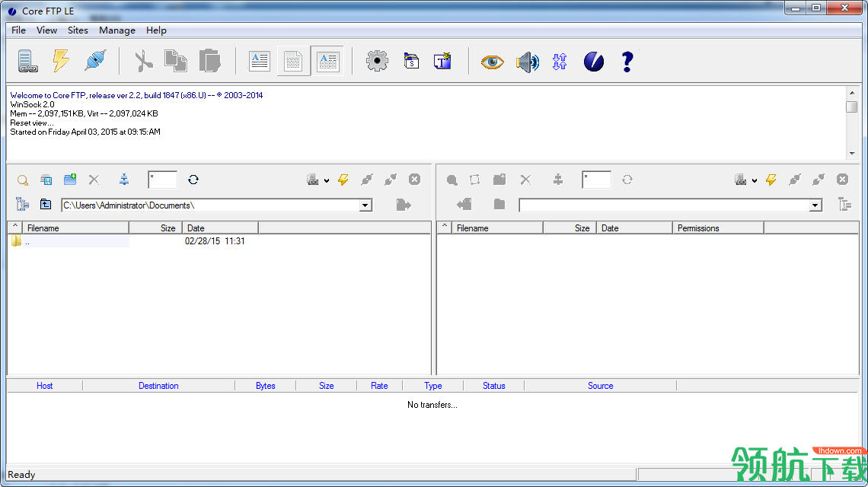Click the Quick Connect lightning icon in main toolbar
The image size is (868, 487).
[61, 61]
